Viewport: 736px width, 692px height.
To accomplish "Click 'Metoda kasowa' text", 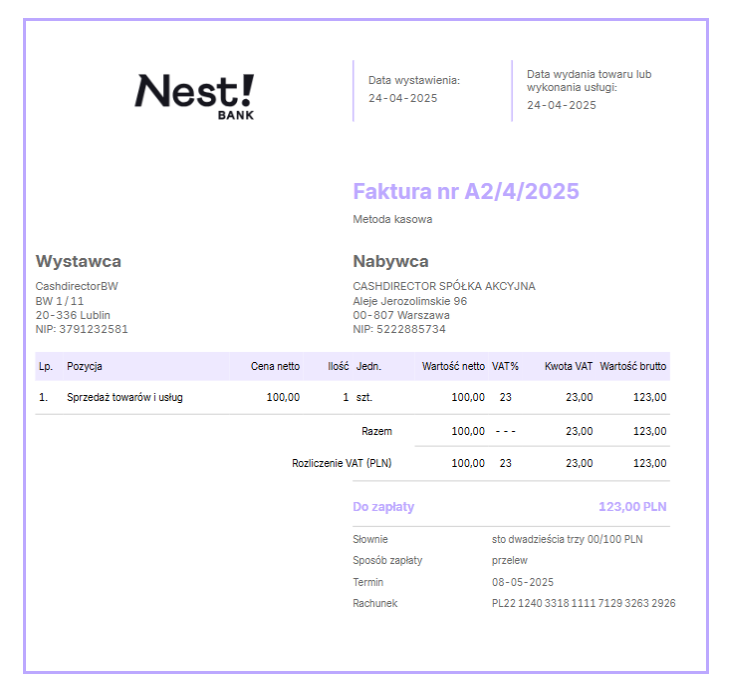I will point(392,219).
